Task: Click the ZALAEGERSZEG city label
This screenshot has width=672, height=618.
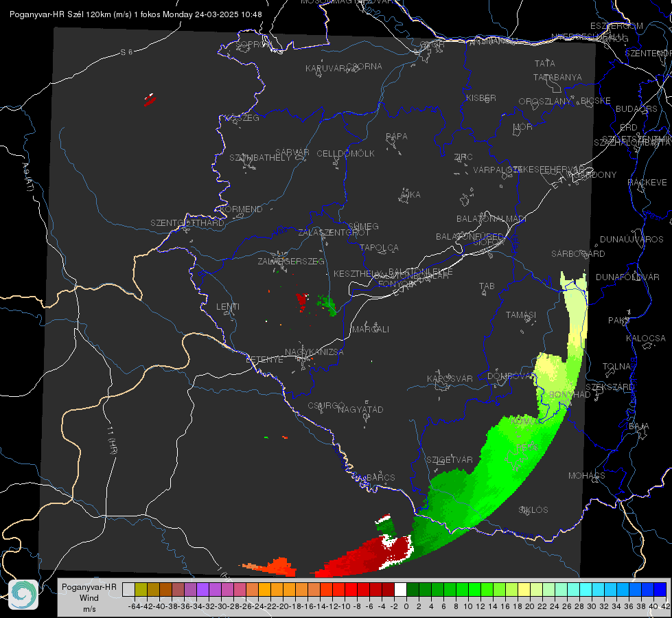Action: 291,261
